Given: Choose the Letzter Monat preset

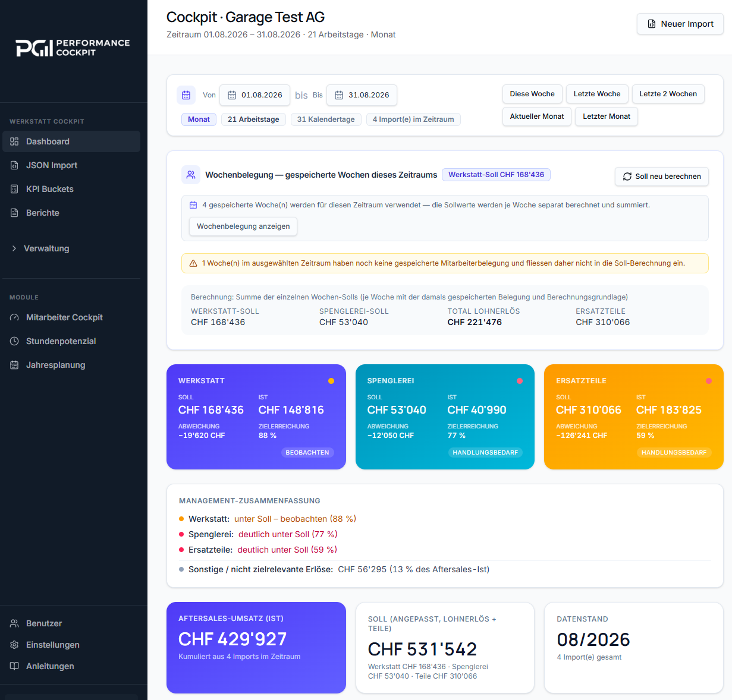Looking at the screenshot, I should [x=607, y=116].
